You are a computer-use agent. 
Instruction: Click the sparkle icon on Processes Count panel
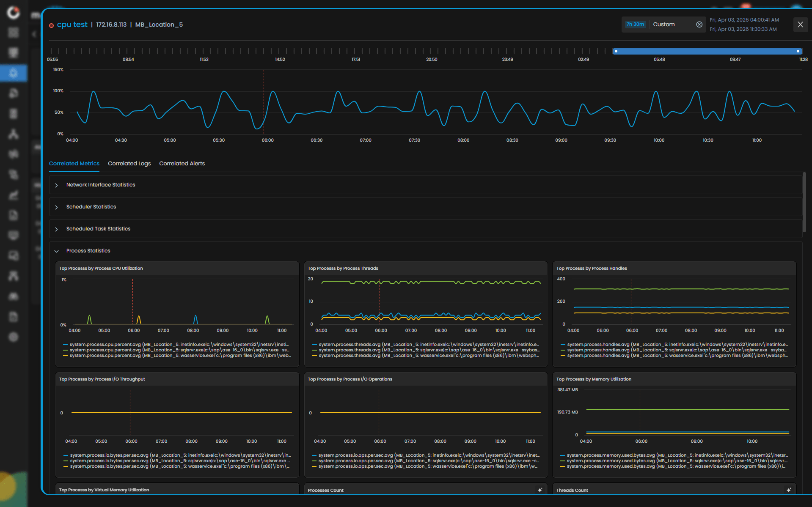539,490
